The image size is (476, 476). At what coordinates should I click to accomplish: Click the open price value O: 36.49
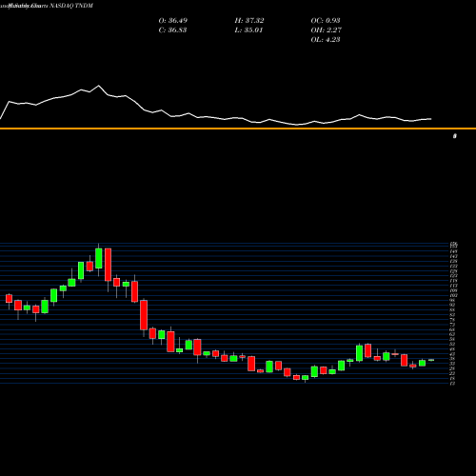pos(173,21)
